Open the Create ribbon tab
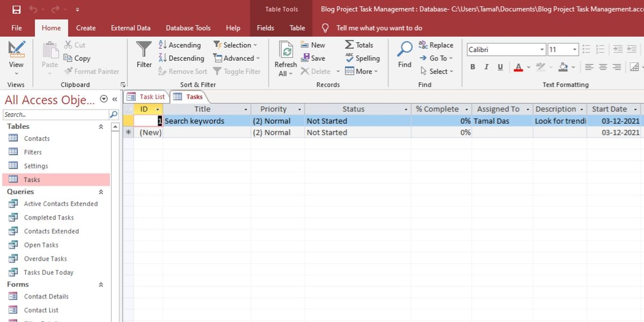644x322 pixels. [85, 27]
